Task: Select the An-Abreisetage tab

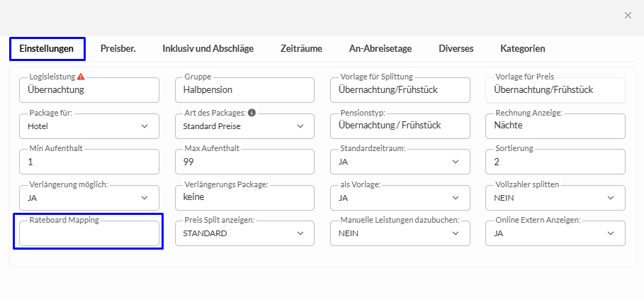Action: click(x=380, y=49)
